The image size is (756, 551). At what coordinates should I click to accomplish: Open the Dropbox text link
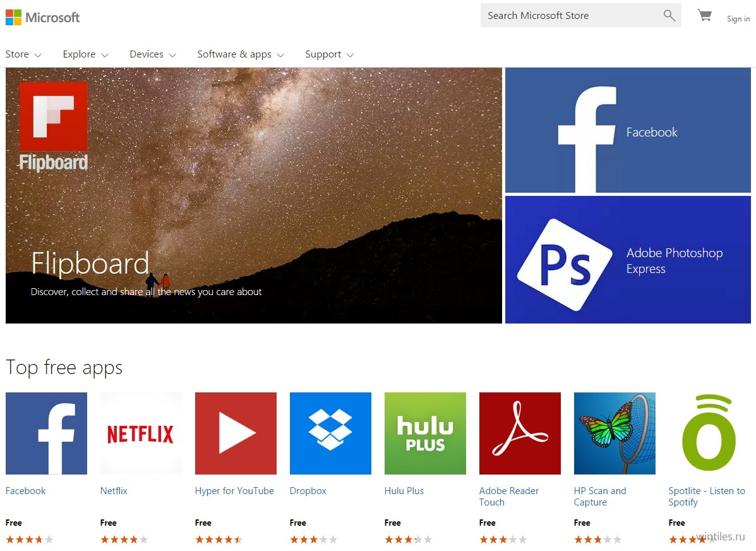click(308, 491)
